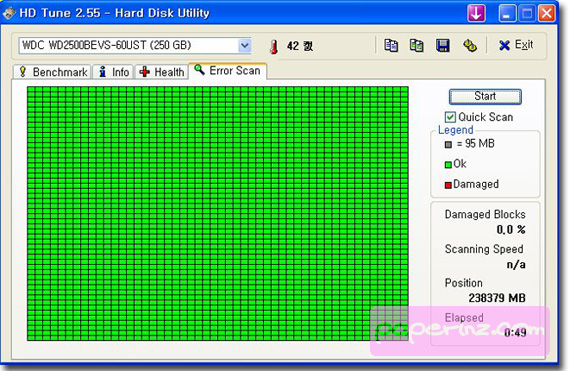Select the Error Scan tab

click(228, 70)
